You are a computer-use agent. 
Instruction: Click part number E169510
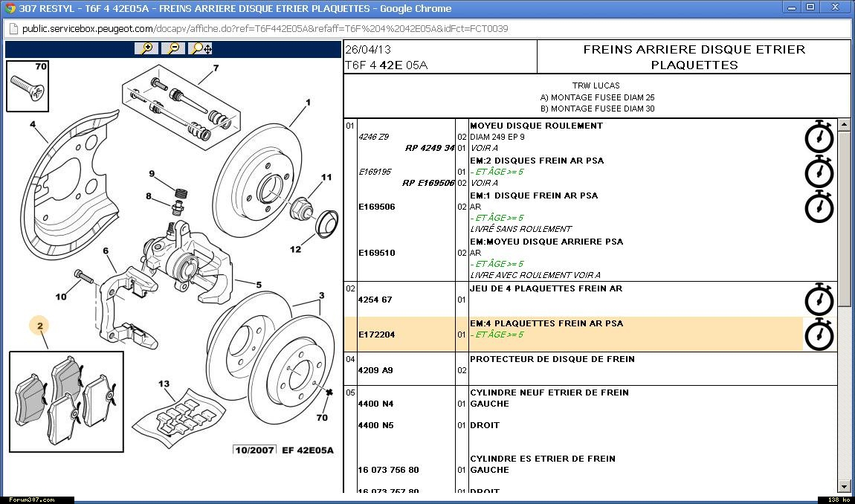[x=377, y=253]
